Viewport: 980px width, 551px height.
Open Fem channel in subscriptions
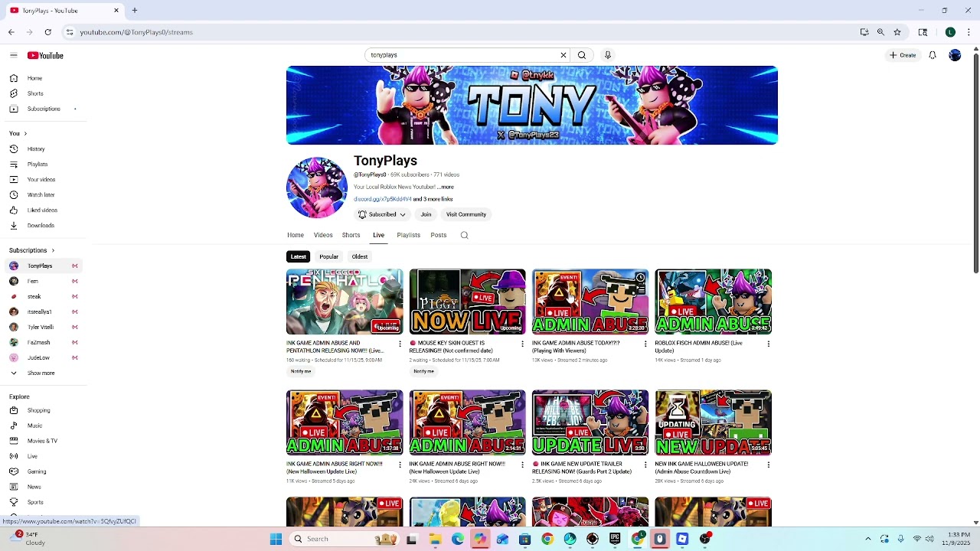(44, 281)
